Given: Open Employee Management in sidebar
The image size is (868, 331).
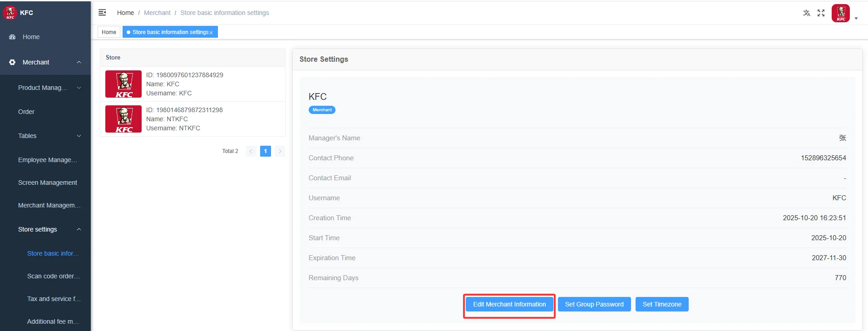Looking at the screenshot, I should (x=45, y=160).
